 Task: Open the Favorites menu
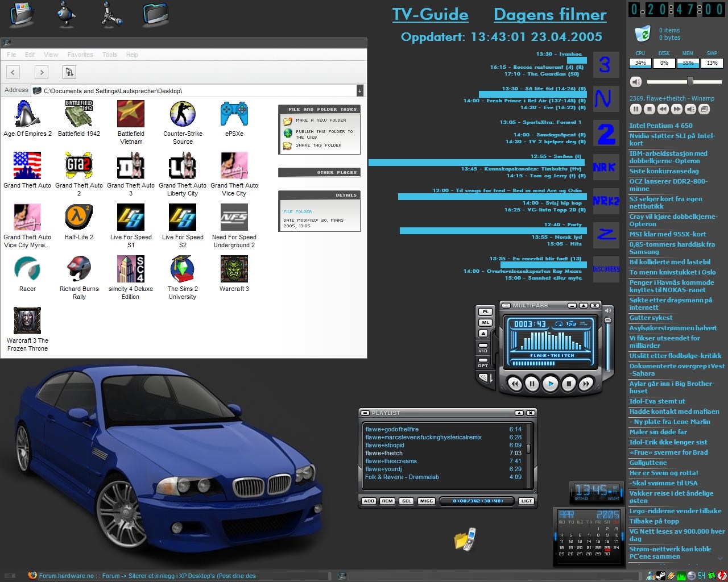[x=80, y=55]
